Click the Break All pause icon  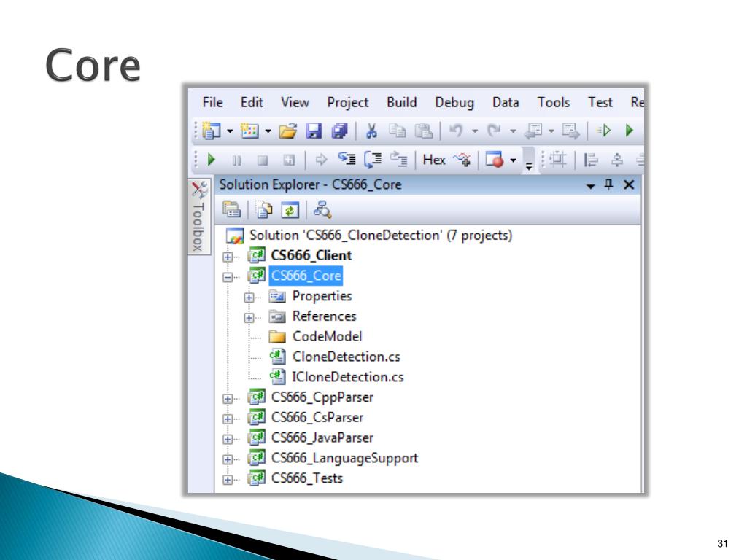pyautogui.click(x=237, y=160)
